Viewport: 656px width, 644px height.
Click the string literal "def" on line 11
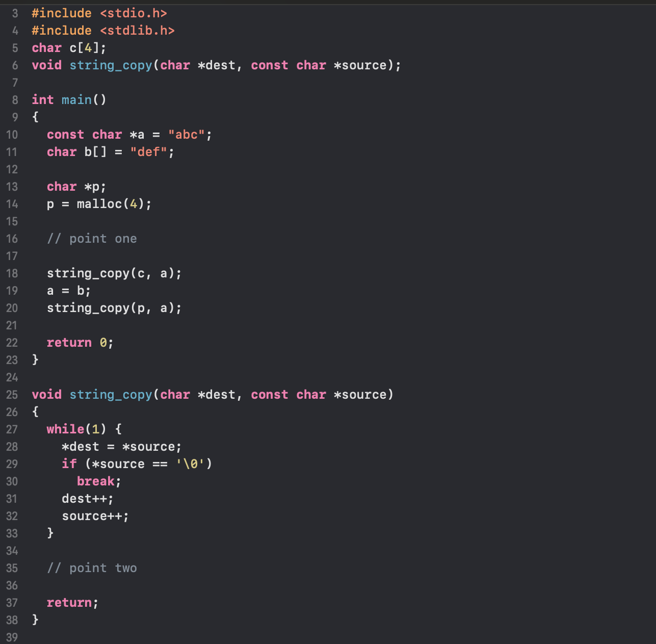pos(149,151)
